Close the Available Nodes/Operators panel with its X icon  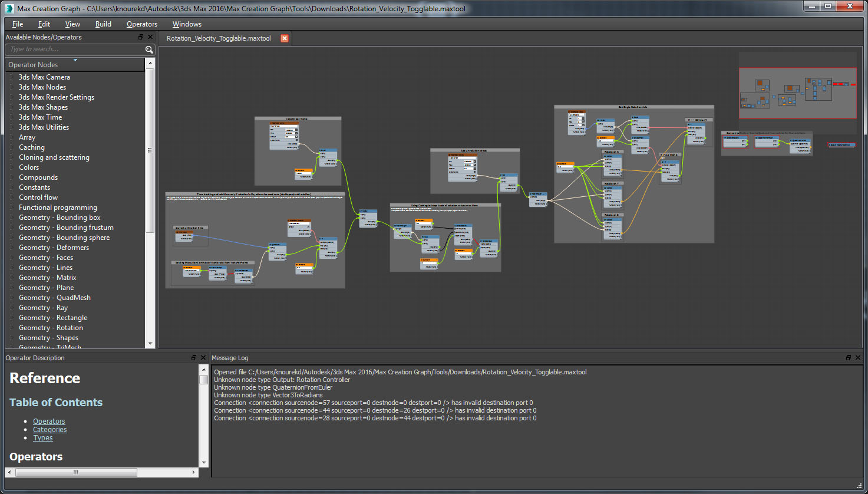150,37
